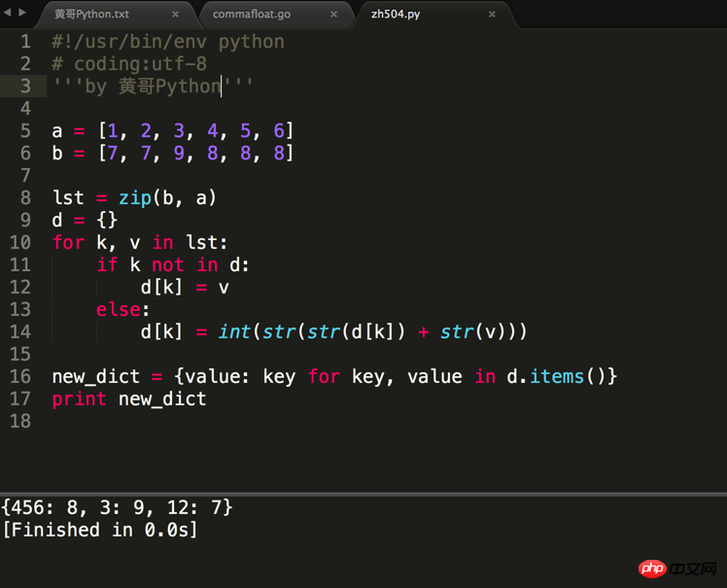Click line number 3 in gutter
This screenshot has width=727, height=588.
(26, 86)
